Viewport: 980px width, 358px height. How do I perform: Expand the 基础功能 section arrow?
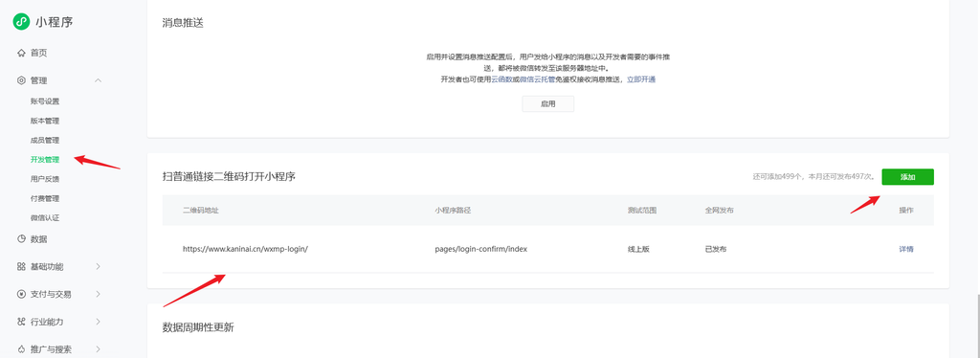point(99,267)
